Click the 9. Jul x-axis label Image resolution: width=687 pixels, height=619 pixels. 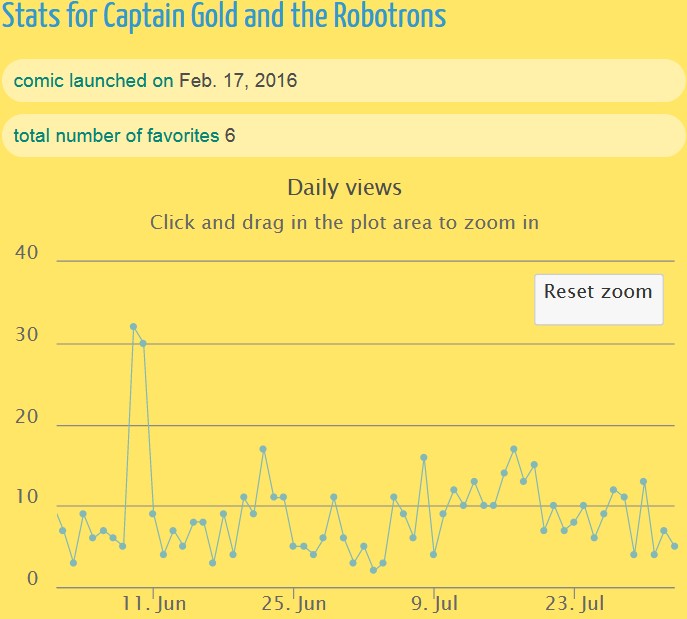coord(434,604)
